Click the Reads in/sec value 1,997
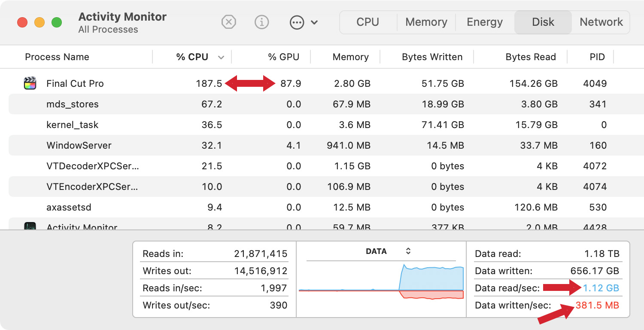Screen dimensions: 644x330 273,288
